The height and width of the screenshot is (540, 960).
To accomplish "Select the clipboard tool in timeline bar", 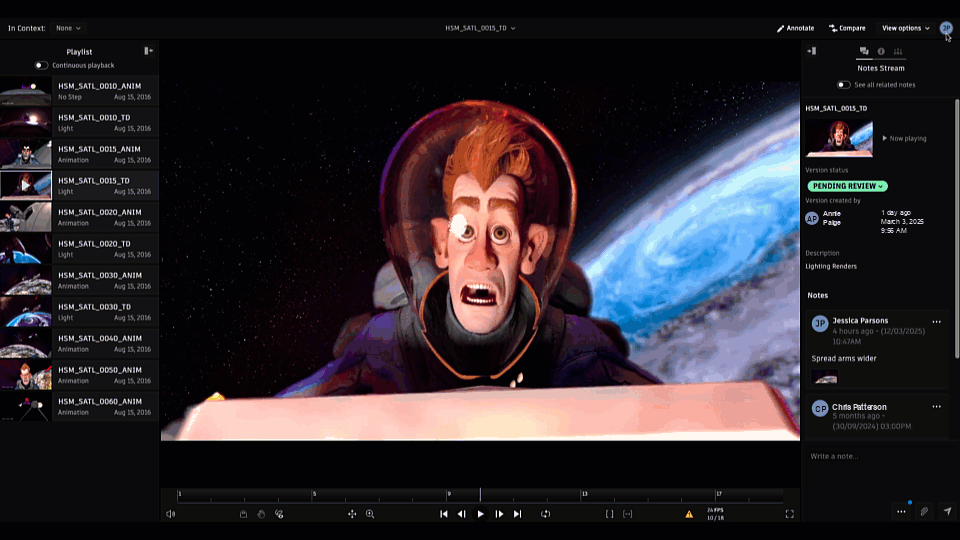I will tap(244, 514).
